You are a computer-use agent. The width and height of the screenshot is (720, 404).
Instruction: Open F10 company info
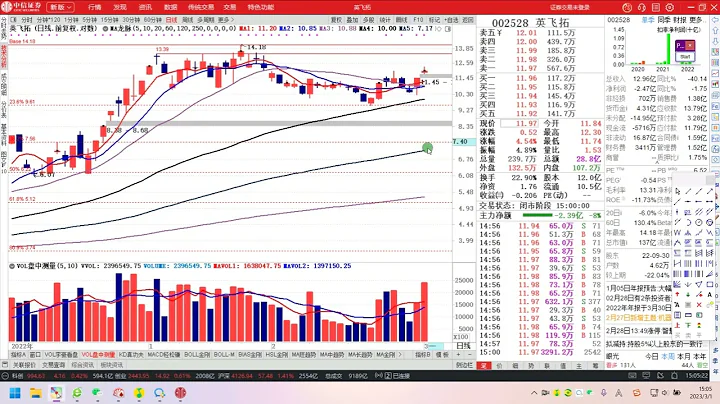[x=418, y=20]
